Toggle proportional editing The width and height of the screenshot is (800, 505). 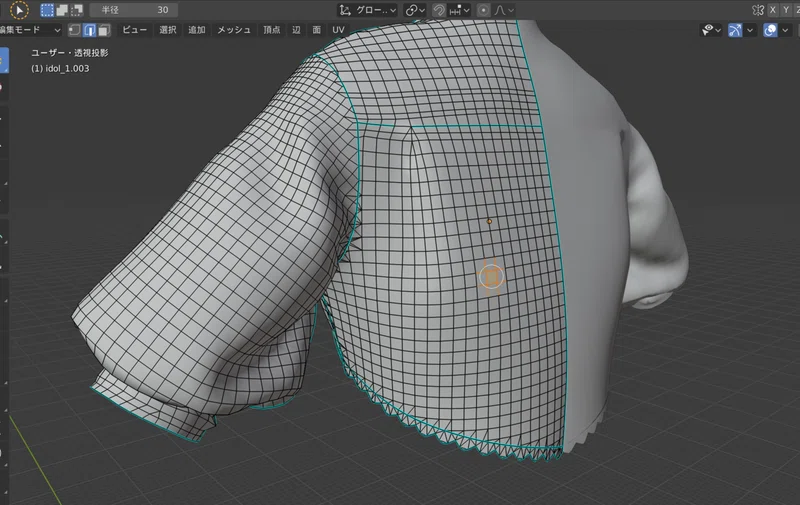(483, 10)
